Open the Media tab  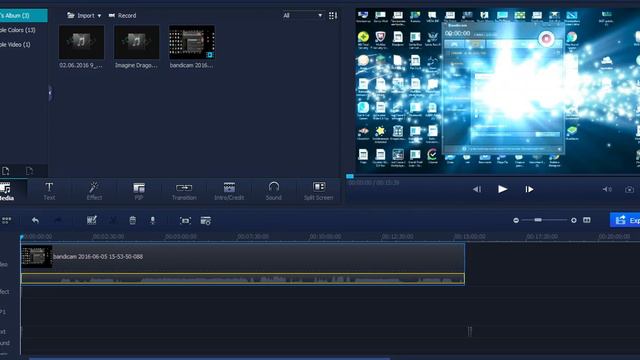coord(7,191)
